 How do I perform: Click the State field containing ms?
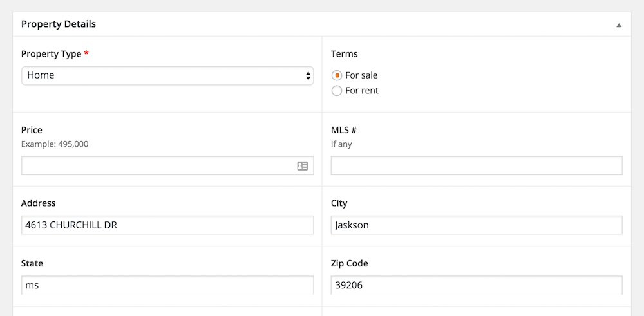coord(167,285)
